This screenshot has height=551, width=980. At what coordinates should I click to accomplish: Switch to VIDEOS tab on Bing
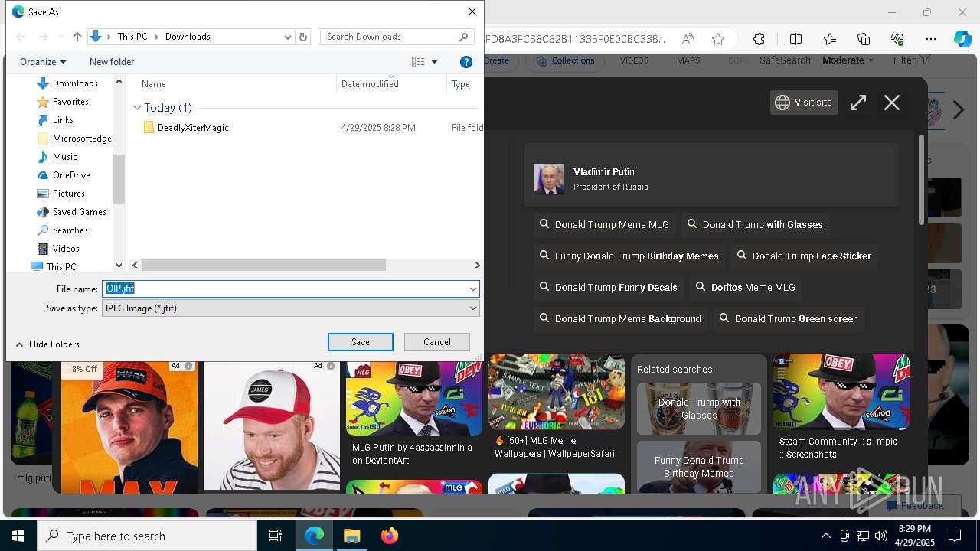tap(635, 60)
